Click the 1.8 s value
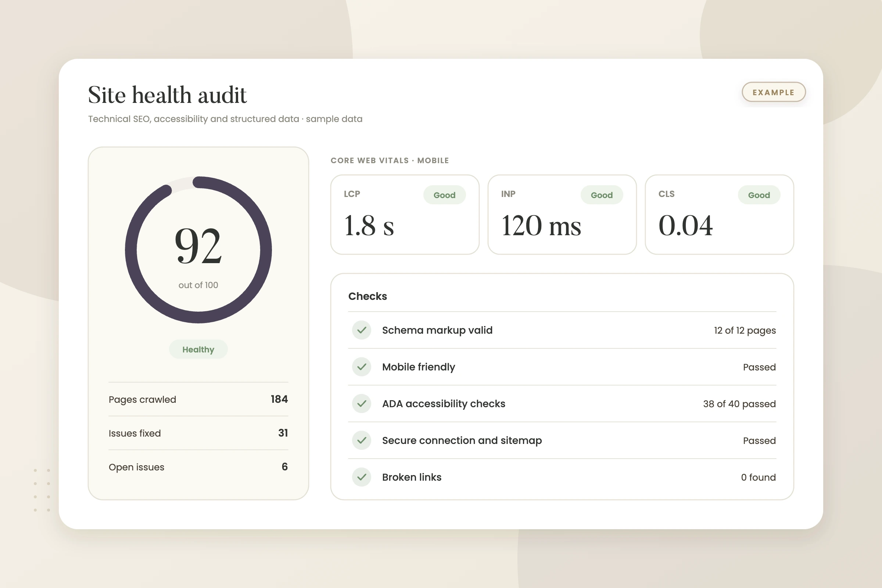This screenshot has height=588, width=882. coord(369,226)
